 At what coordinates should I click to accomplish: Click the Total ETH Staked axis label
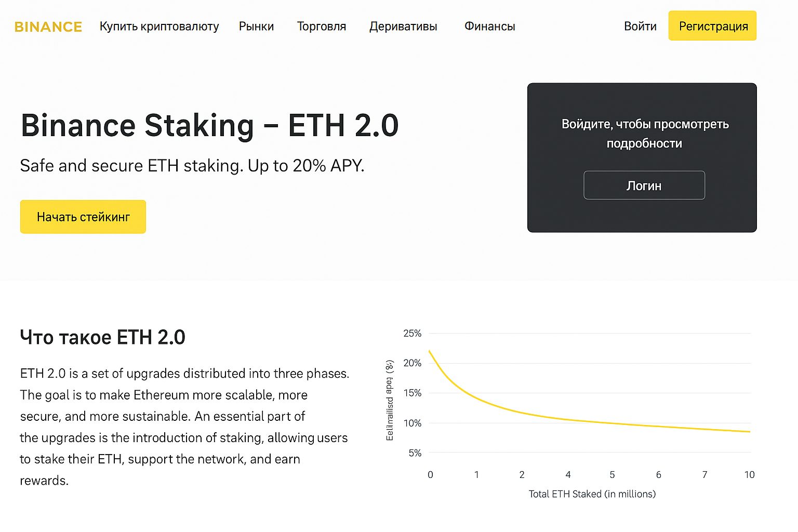coord(592,494)
